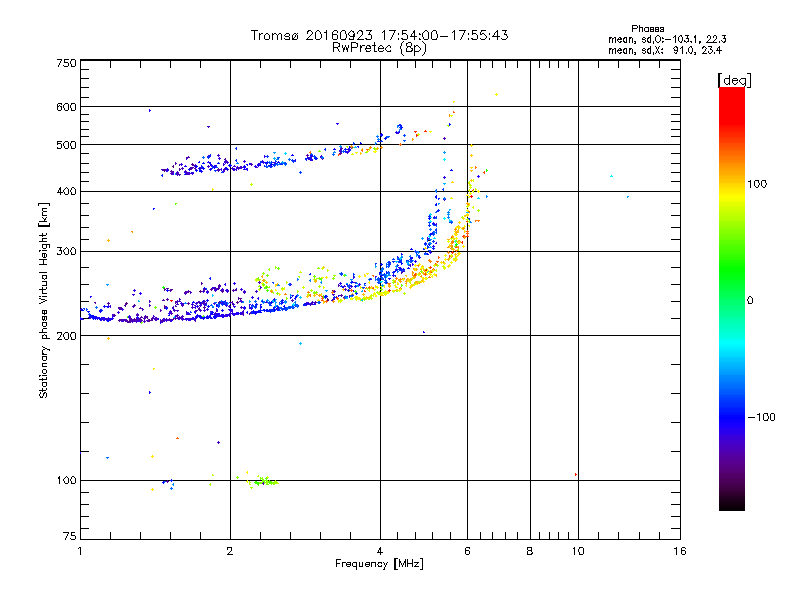Click the yellow point above 600 km near 6 MHz
800x600 pixels.
496,94
